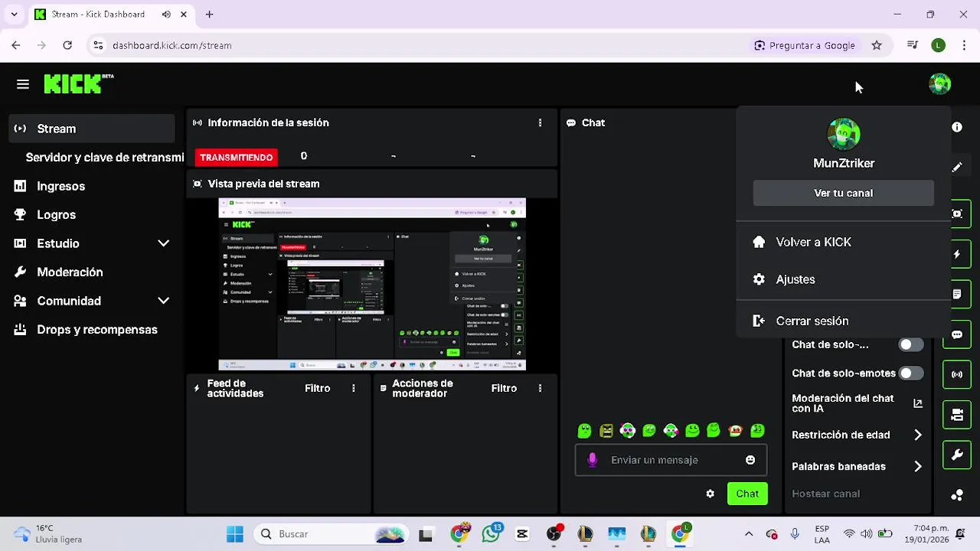Open OBS Studio from the taskbar
The height and width of the screenshot is (551, 980).
(x=554, y=534)
